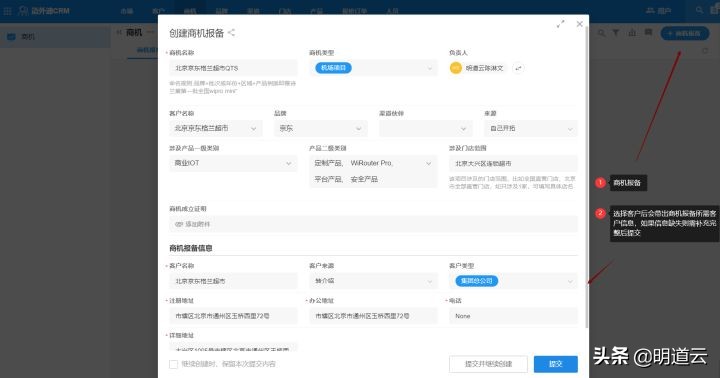Click the 安全产品 selected option text

[x=364, y=179]
